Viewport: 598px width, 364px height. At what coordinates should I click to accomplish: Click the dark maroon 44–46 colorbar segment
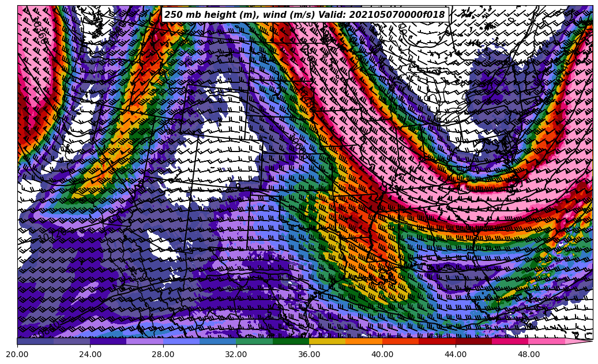[474, 341]
